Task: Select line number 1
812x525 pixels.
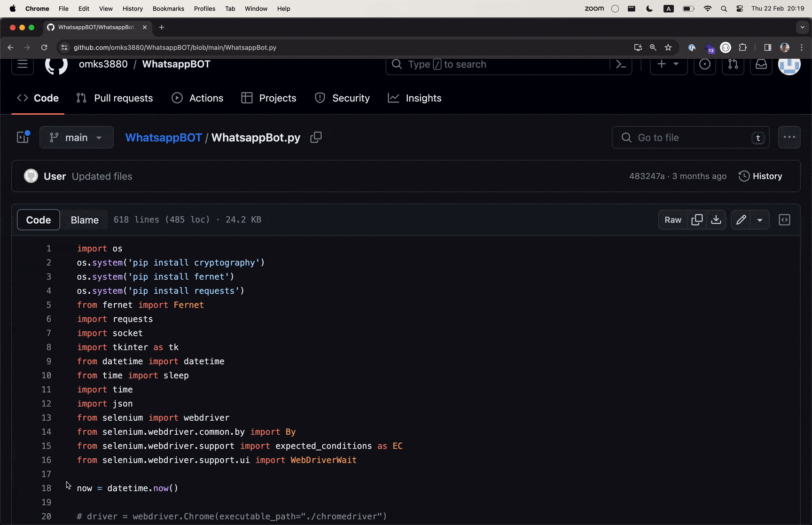Action: click(x=48, y=249)
